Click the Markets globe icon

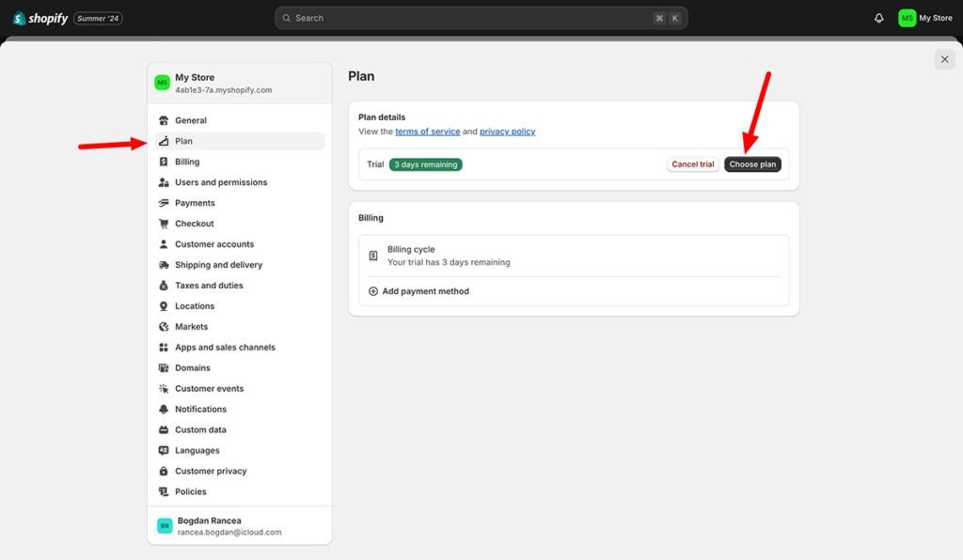tap(164, 327)
